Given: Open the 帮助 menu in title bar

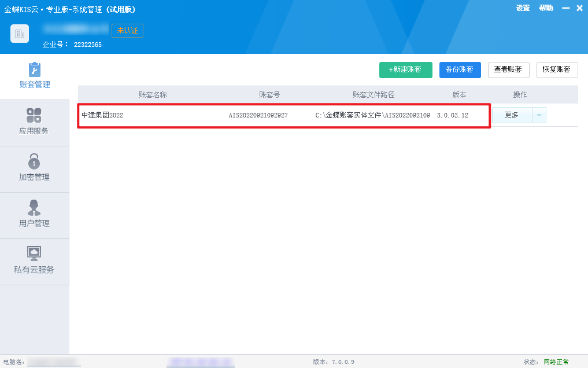Looking at the screenshot, I should coord(546,8).
